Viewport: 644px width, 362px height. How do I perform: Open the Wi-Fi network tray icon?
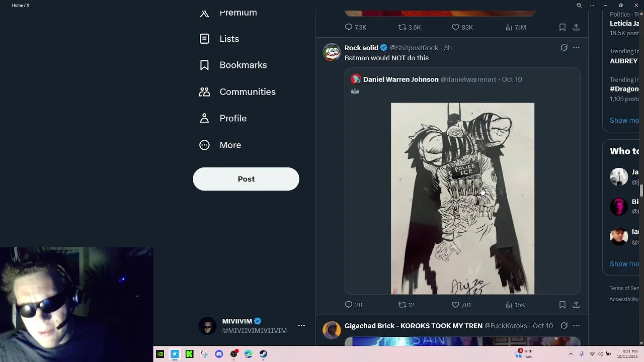[x=592, y=354]
